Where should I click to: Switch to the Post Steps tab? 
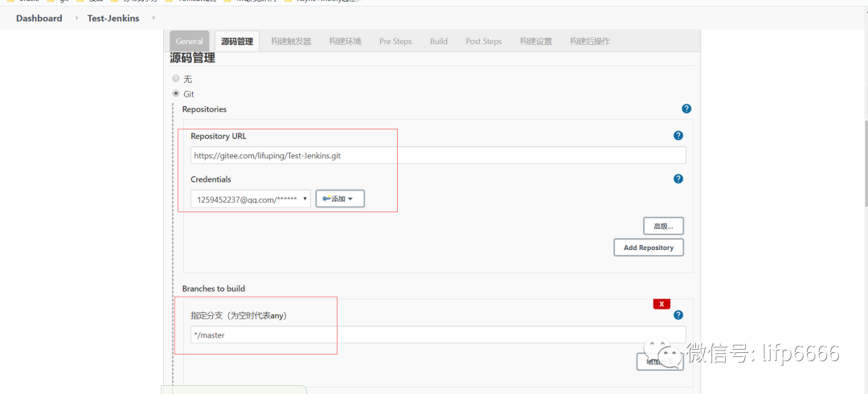tap(484, 41)
